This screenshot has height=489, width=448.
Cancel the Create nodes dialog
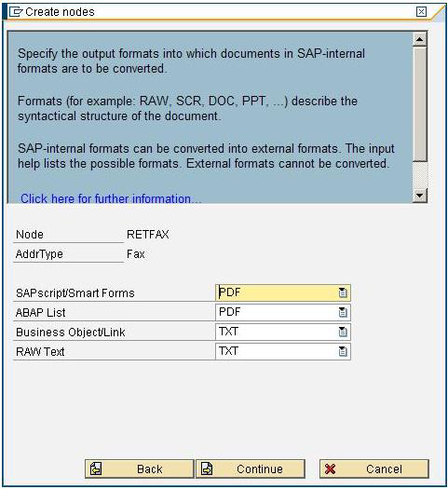click(374, 469)
